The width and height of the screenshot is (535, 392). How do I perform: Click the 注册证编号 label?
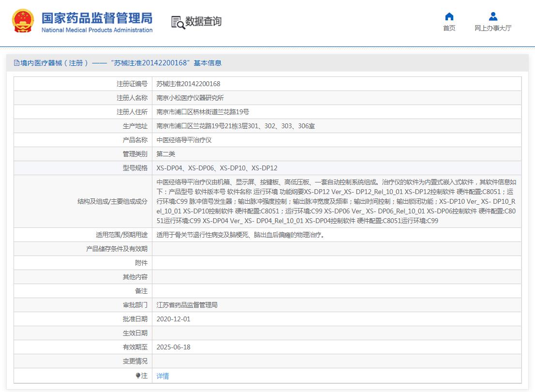(132, 84)
